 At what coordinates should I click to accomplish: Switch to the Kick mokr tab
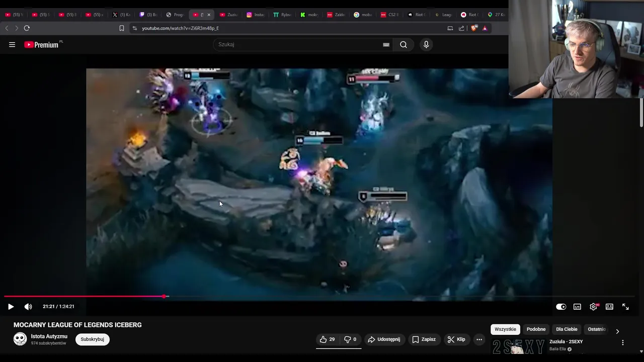tap(309, 15)
